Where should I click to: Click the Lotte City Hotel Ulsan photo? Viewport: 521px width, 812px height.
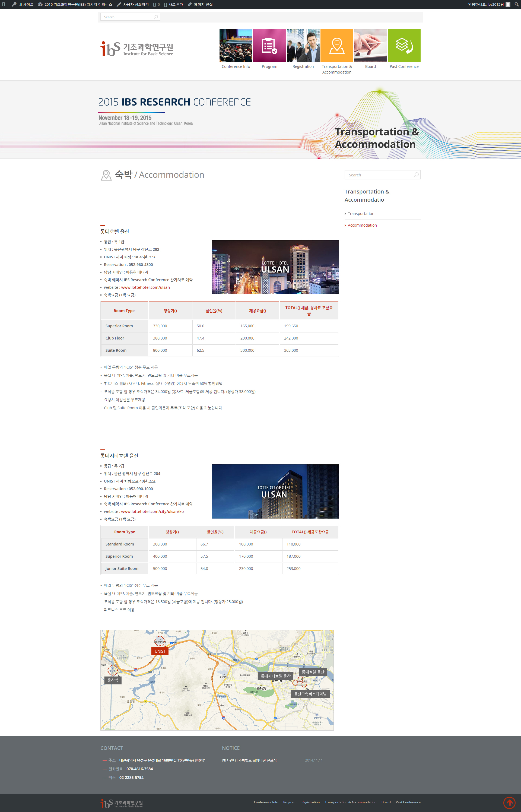275,491
